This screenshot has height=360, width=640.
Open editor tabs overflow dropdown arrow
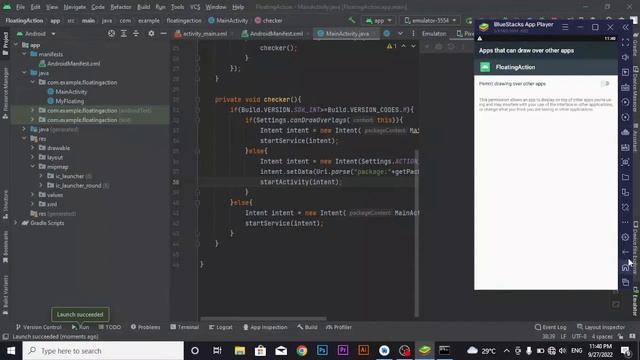[400, 33]
